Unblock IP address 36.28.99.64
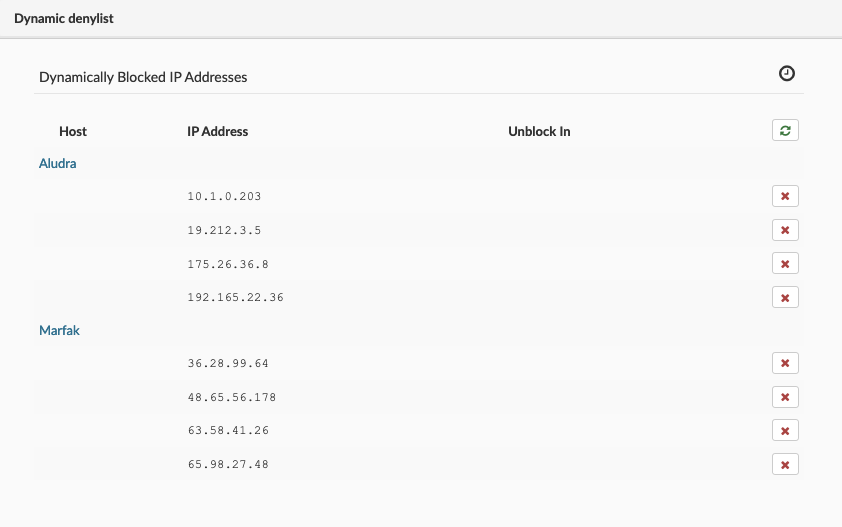Viewport: 842px width, 527px height. coord(785,364)
